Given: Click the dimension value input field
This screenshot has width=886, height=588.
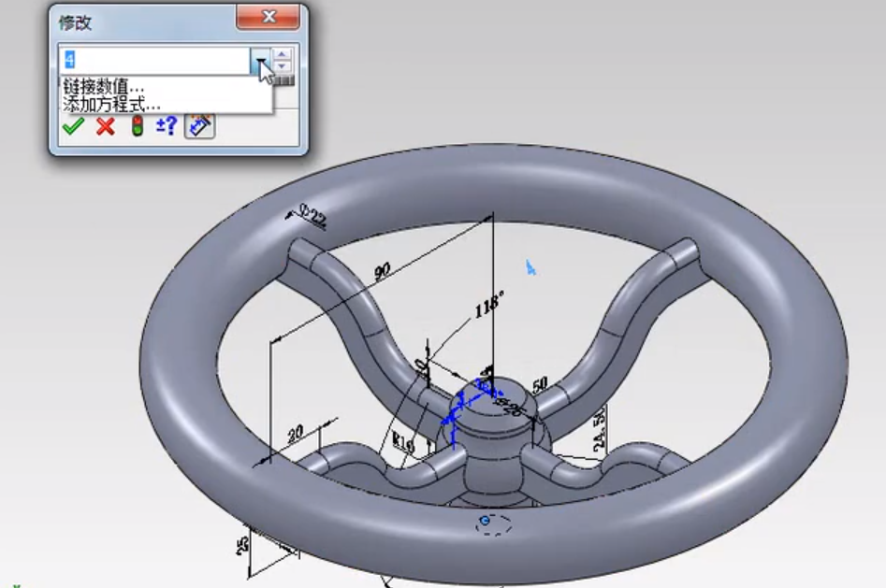Looking at the screenshot, I should [154, 60].
